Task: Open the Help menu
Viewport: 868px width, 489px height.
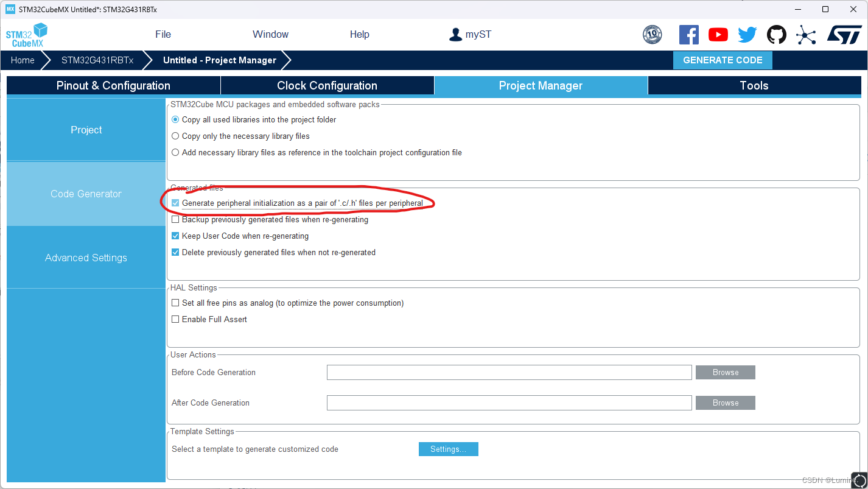Action: click(x=360, y=35)
